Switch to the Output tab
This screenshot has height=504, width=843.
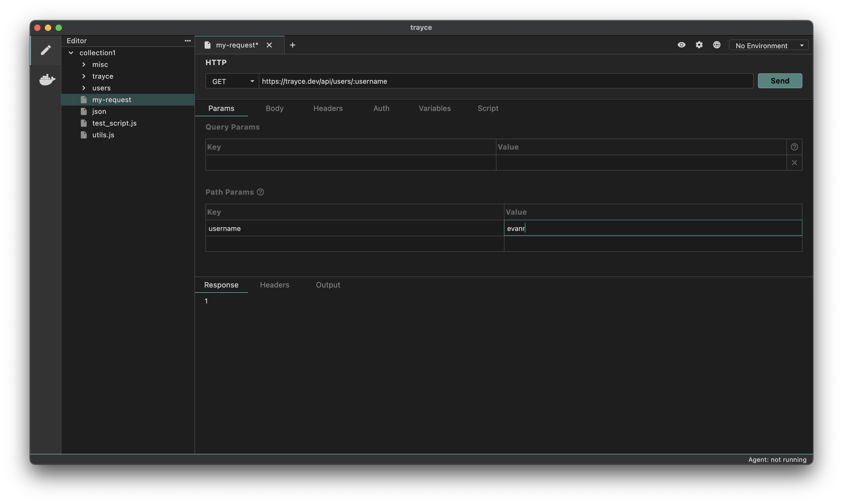tap(328, 285)
